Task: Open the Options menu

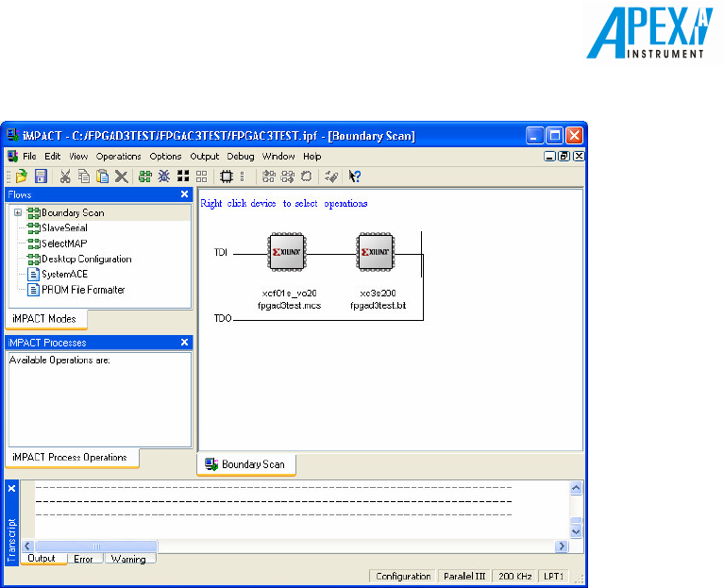Action: (x=165, y=157)
